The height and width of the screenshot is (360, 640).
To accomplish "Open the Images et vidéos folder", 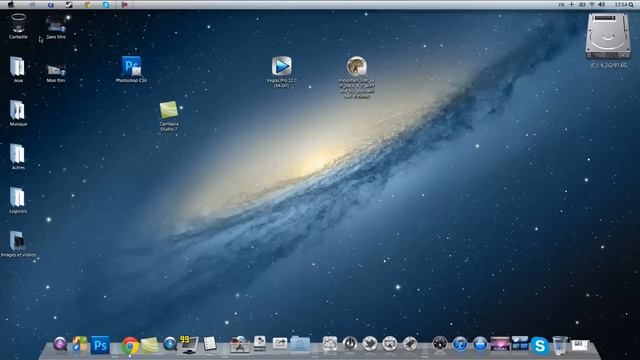I will click(18, 244).
